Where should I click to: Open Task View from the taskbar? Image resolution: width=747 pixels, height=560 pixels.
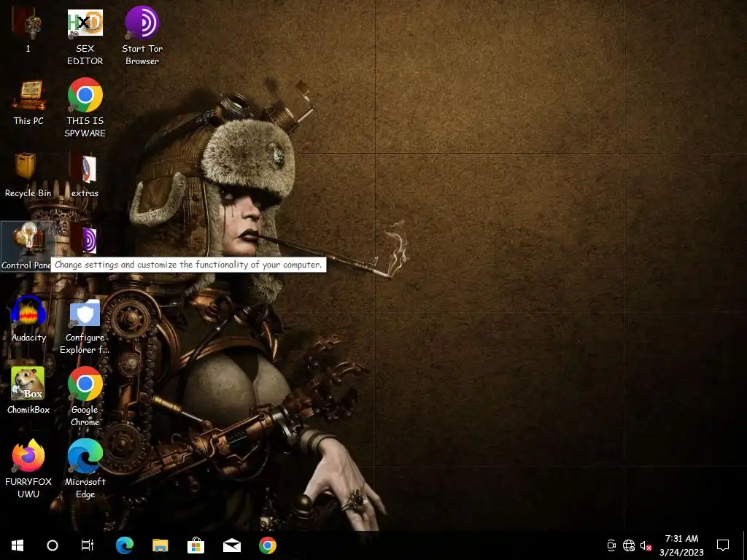coord(88,545)
